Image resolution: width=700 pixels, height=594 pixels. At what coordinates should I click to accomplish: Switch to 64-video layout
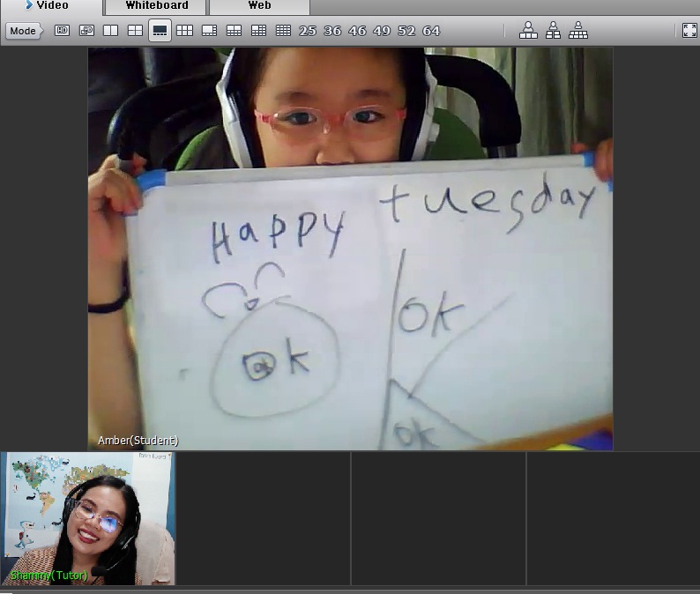431,31
